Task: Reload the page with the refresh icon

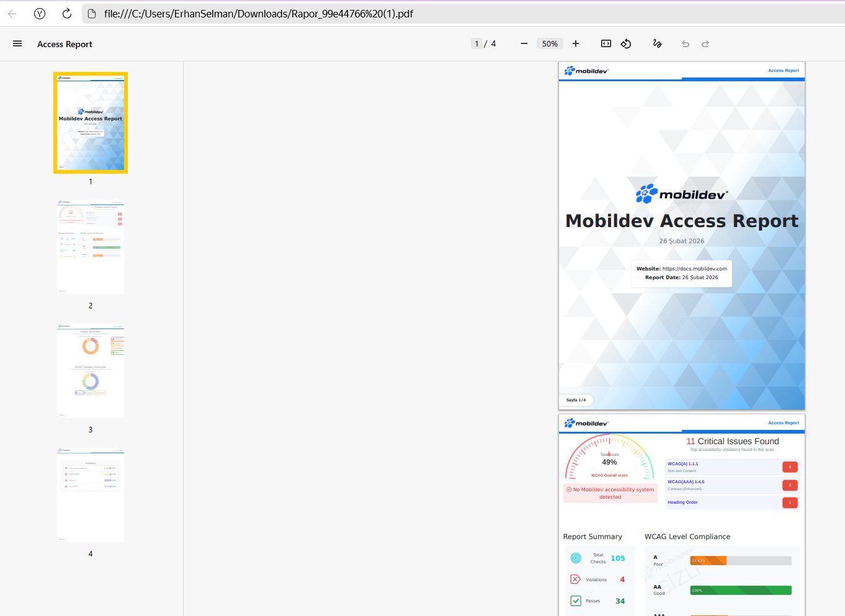Action: tap(67, 14)
